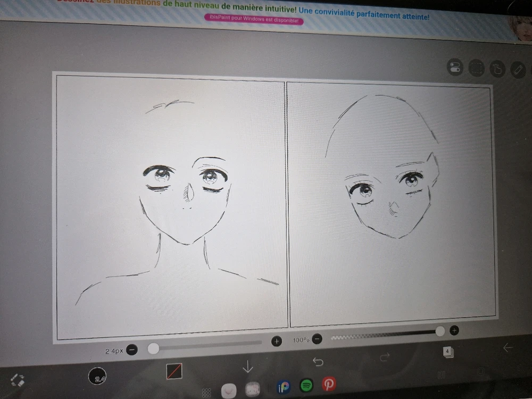This screenshot has width=532, height=399.
Task: Open brush settings showing size 2.4
Action: tap(97, 376)
